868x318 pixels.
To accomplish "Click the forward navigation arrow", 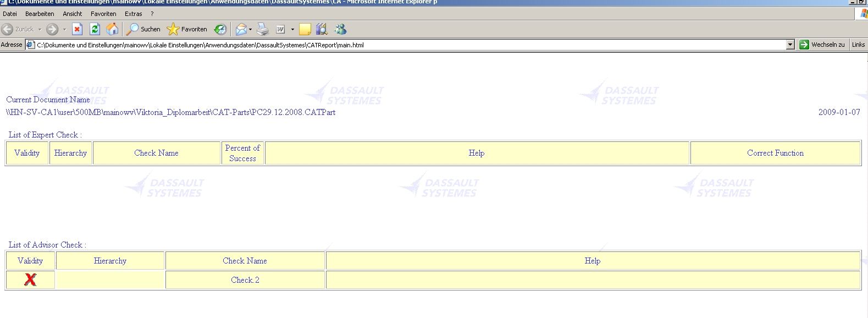I will pyautogui.click(x=52, y=29).
